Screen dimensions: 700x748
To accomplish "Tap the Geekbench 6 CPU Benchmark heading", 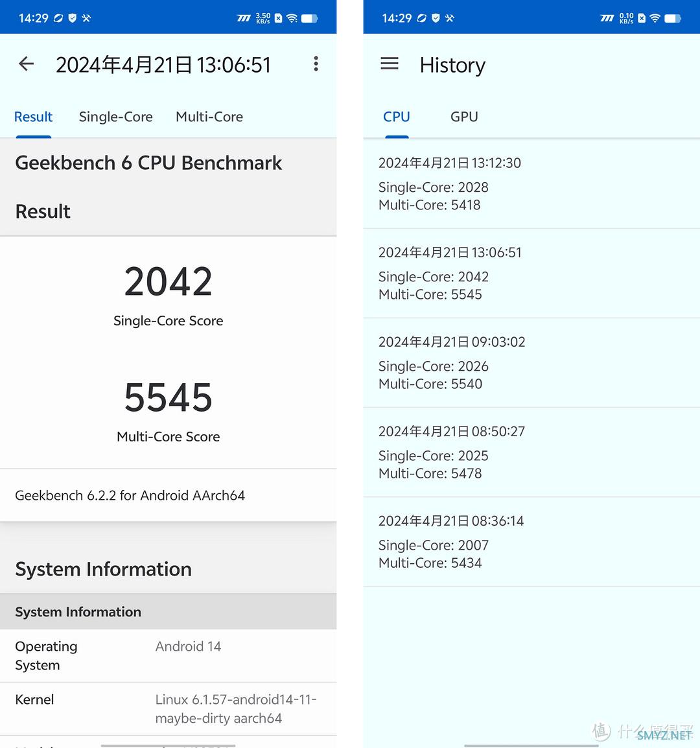I will coord(148,163).
